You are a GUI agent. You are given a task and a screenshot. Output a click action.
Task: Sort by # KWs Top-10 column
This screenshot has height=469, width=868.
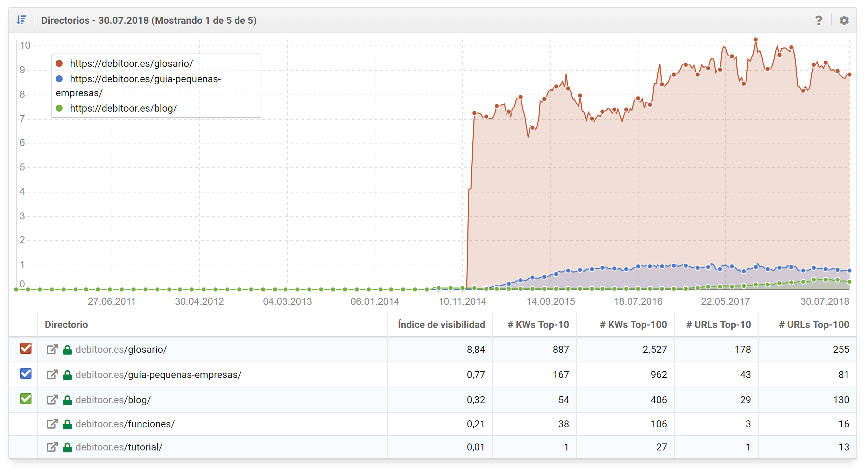coord(538,324)
